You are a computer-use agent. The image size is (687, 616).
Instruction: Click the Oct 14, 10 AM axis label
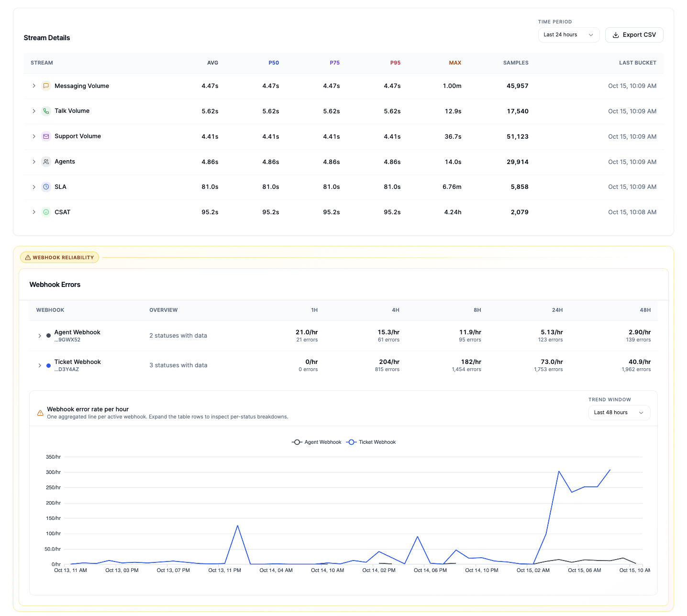(327, 570)
